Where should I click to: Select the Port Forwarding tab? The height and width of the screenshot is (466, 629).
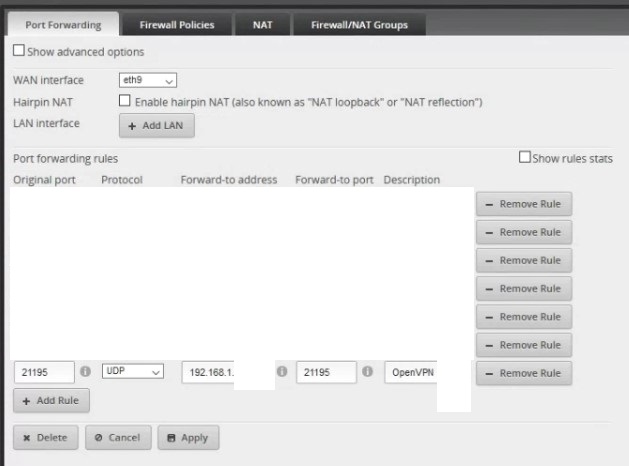pyautogui.click(x=62, y=25)
